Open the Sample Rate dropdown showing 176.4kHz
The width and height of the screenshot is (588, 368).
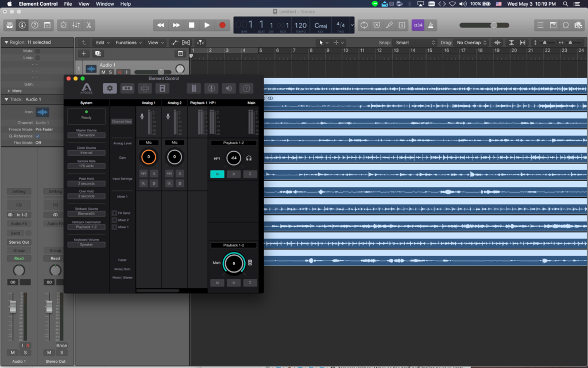click(x=86, y=166)
